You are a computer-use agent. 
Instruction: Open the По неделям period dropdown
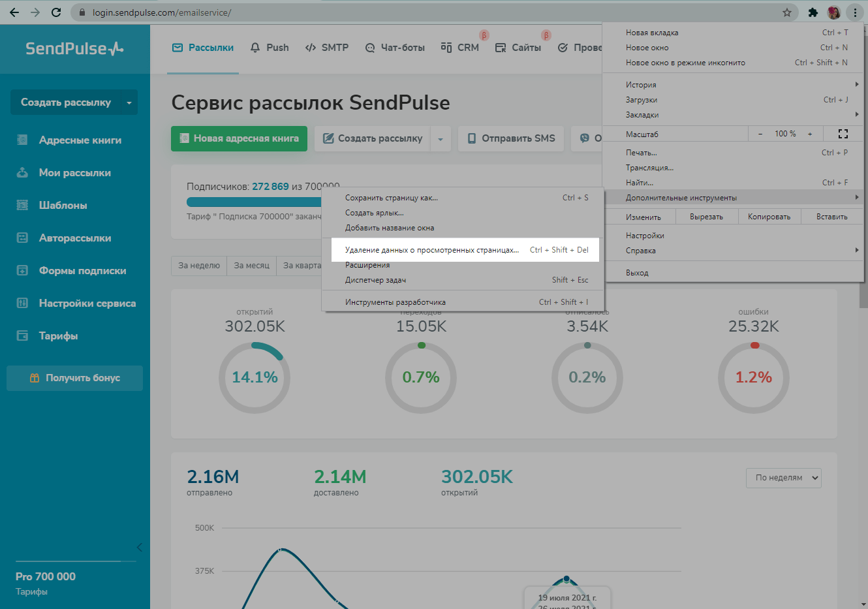(783, 478)
